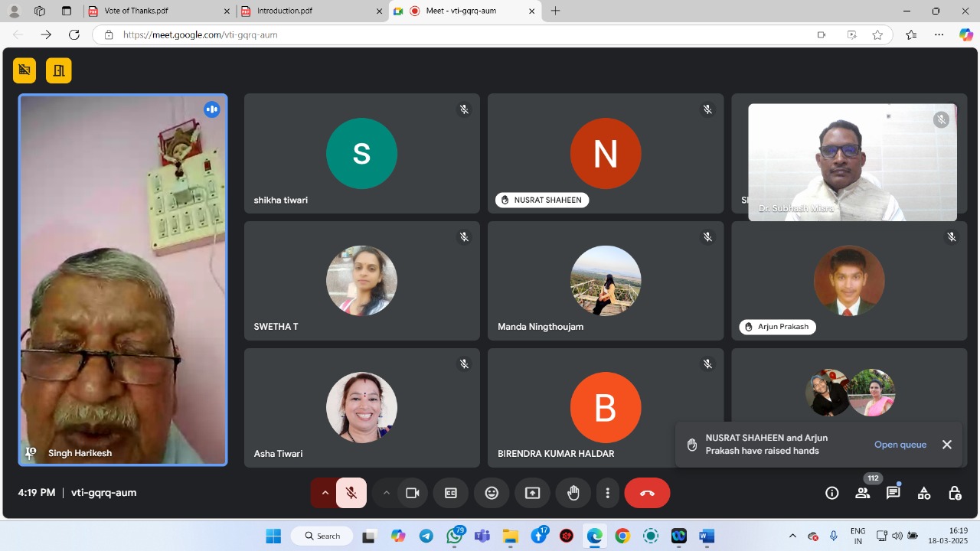Viewport: 980px width, 551px height.
Task: Dismiss the raised hands notification
Action: coord(947,445)
